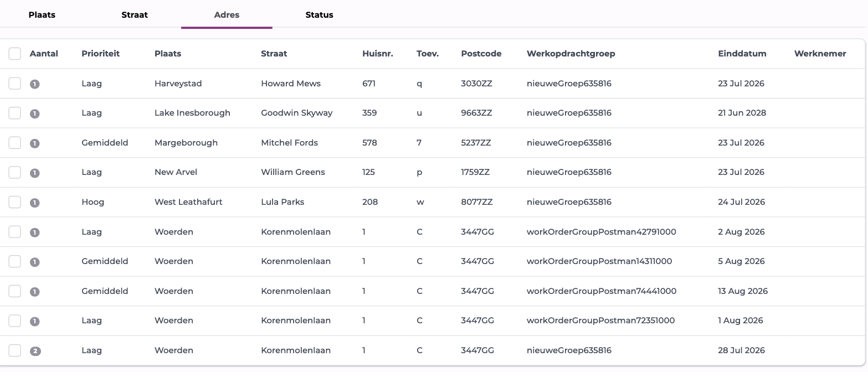Click the 21 Jun 2028 end date
This screenshot has height=372, width=868.
[x=742, y=113]
